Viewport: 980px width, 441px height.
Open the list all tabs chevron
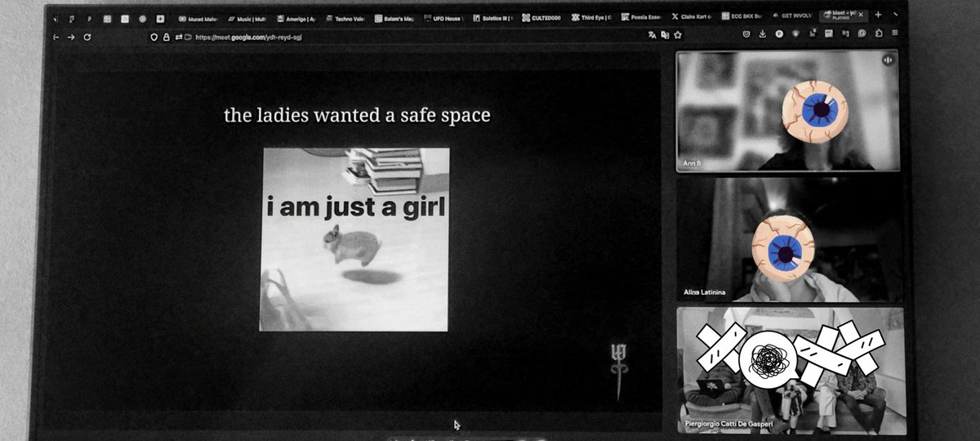pos(896,16)
